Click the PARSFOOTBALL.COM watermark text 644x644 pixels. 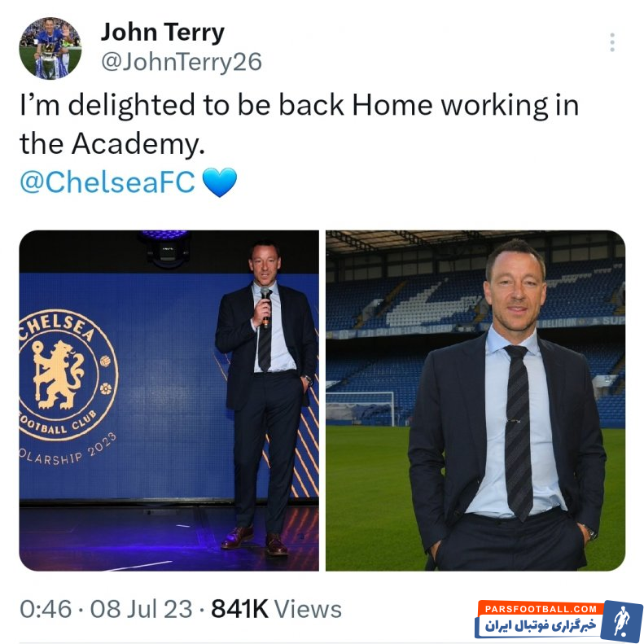(541, 609)
